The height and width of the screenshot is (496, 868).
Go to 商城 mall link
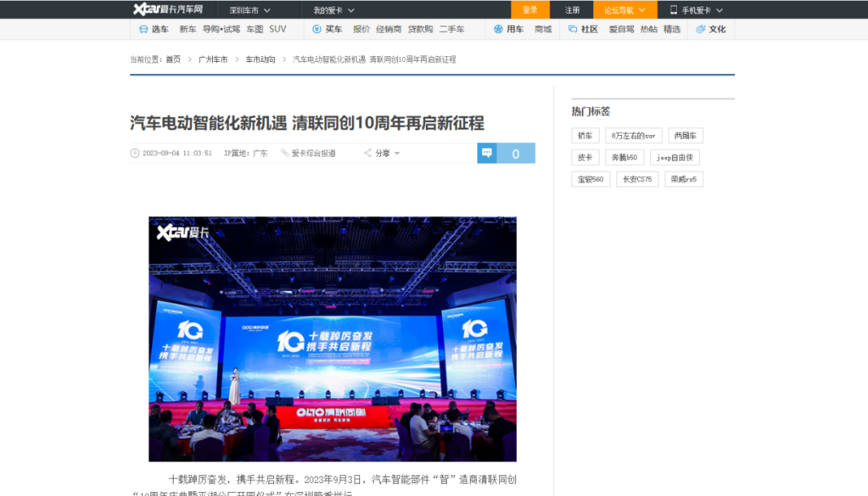[543, 29]
